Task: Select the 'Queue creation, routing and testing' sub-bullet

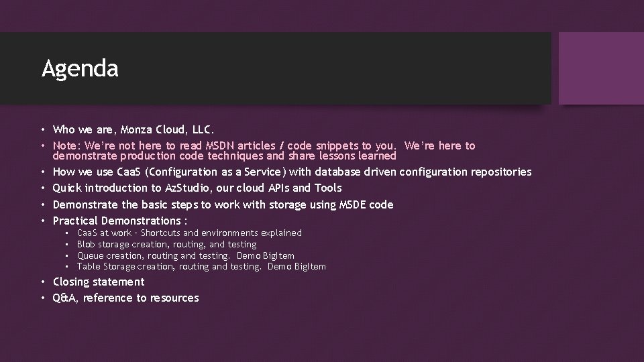Action: click(x=186, y=255)
